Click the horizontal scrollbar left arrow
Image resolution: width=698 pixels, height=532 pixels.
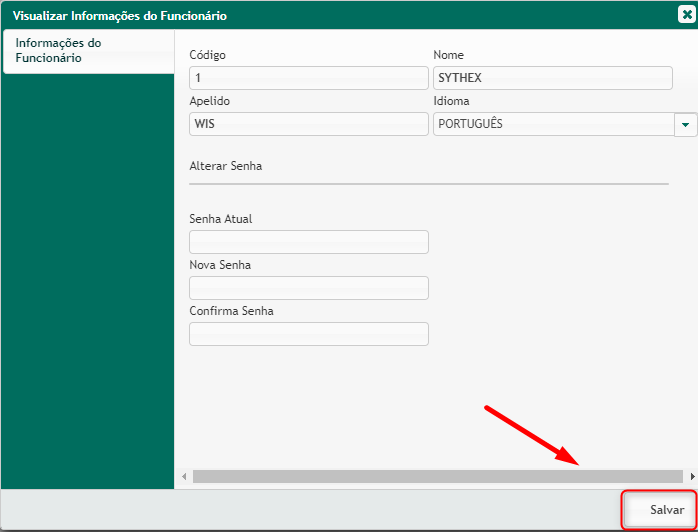pyautogui.click(x=184, y=476)
